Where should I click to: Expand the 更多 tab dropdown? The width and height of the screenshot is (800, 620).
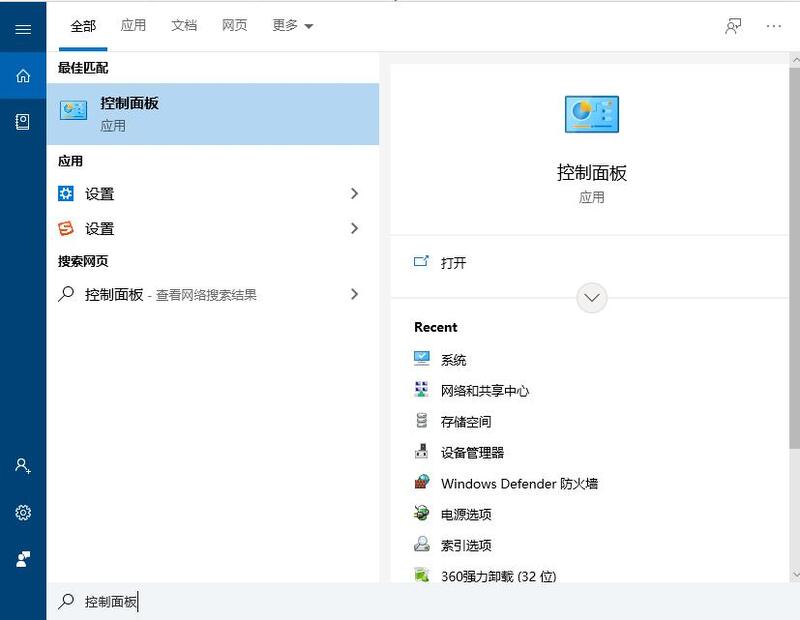(290, 24)
